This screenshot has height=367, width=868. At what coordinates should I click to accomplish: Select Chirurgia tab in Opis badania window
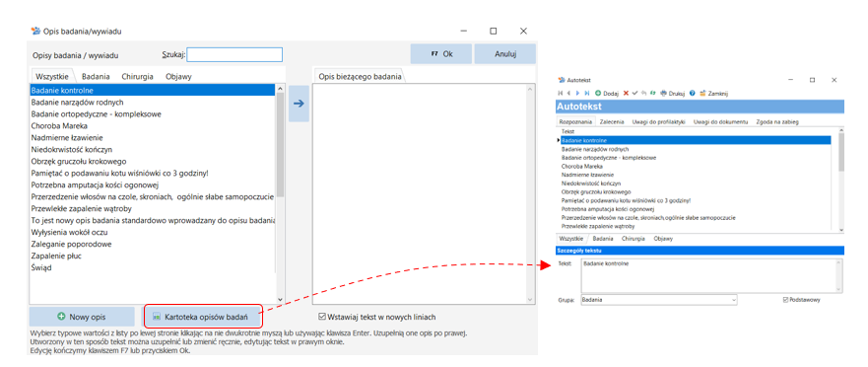click(x=137, y=77)
